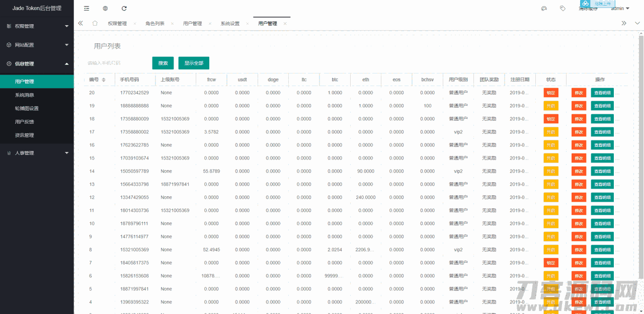Open the theme palette icon
644x314 pixels.
coord(544,8)
